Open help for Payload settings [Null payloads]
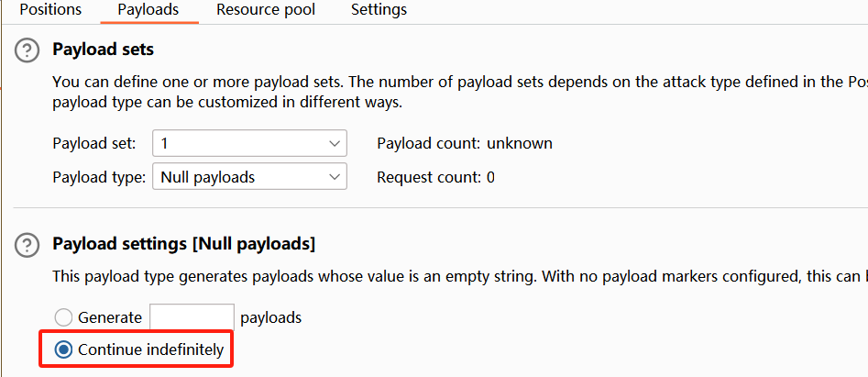Image resolution: width=868 pixels, height=377 pixels. 27,245
